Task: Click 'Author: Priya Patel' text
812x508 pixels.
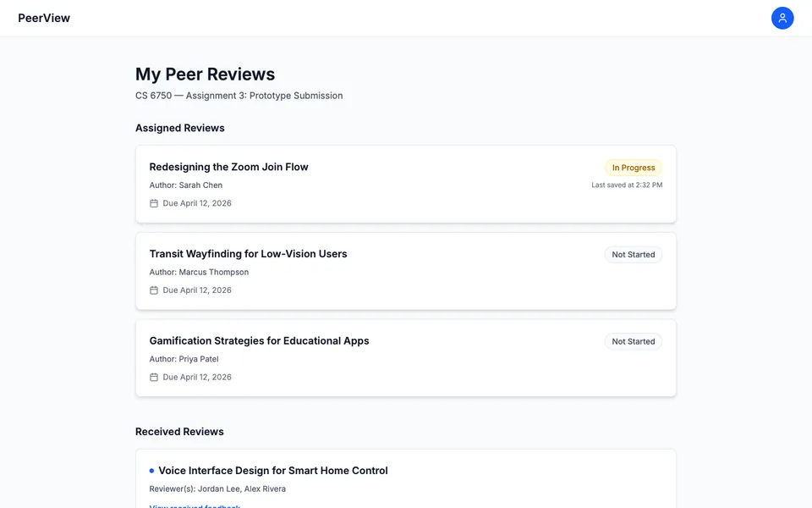Action: point(184,359)
